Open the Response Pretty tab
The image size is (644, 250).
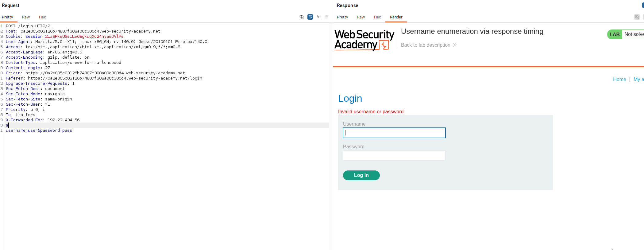click(x=342, y=17)
